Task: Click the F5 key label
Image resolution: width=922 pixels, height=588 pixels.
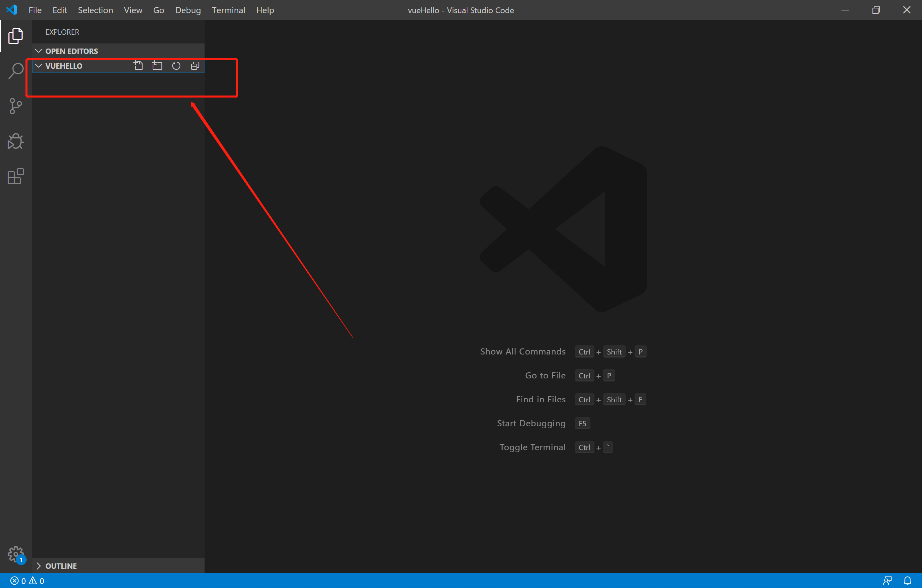Action: click(582, 423)
